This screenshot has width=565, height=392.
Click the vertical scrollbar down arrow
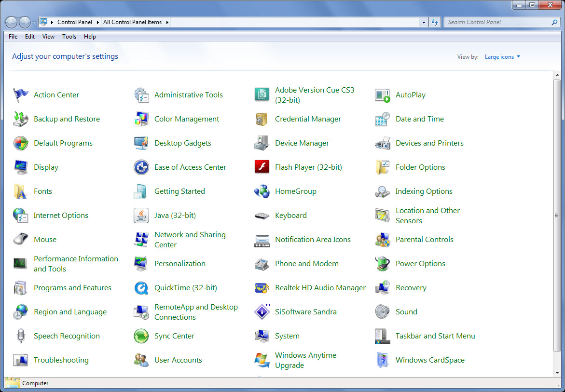pos(557,373)
